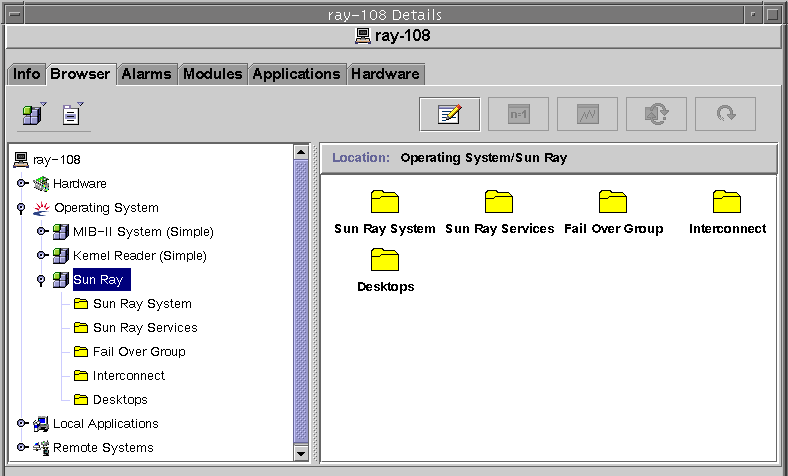Select Sun Ray Services label in tree
This screenshot has height=476, width=788.
145,328
